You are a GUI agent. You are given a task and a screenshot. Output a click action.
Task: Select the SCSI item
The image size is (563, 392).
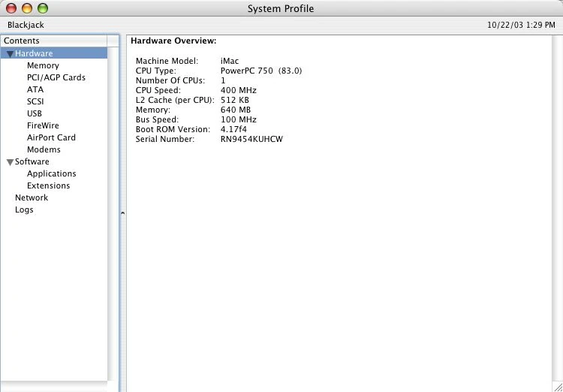pos(35,101)
